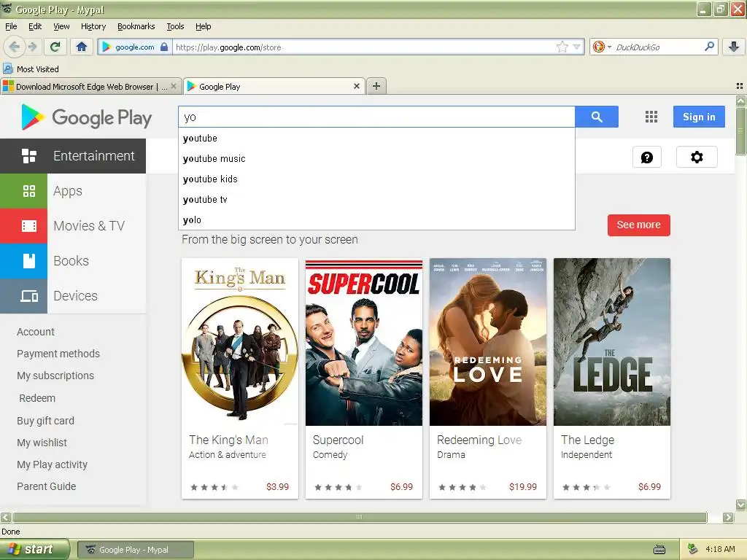The width and height of the screenshot is (747, 560).
Task: Close the Google Play tab
Action: pos(356,86)
